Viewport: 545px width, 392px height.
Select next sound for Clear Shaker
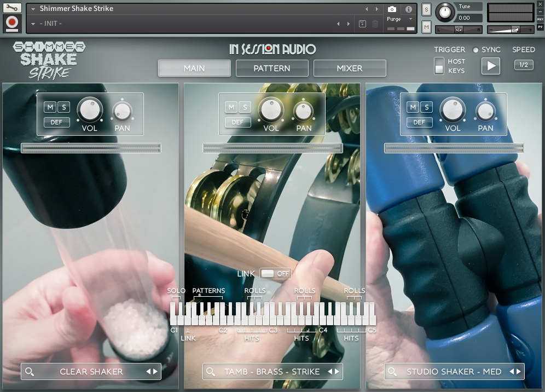[x=155, y=372]
